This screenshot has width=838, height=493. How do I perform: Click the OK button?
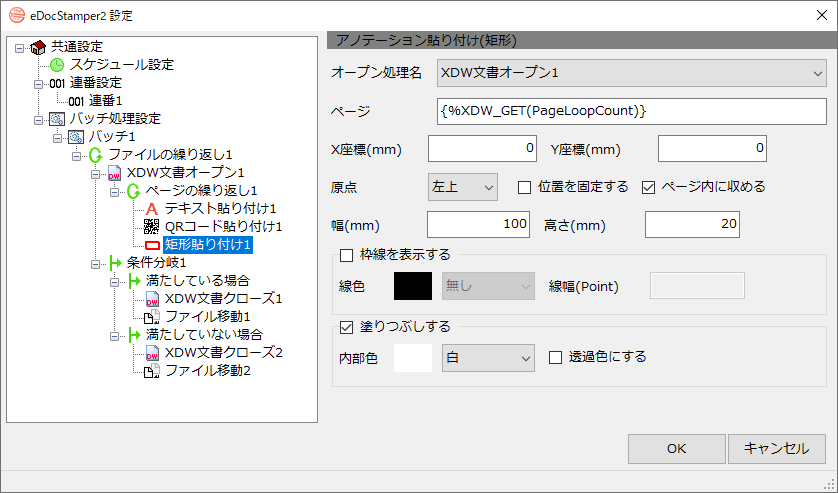(677, 449)
